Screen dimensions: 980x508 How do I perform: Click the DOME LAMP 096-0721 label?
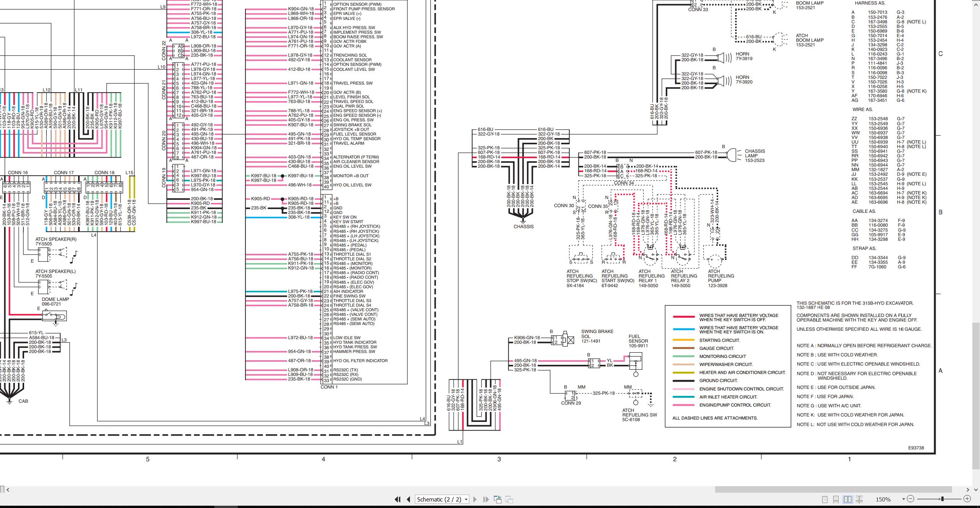tap(55, 302)
